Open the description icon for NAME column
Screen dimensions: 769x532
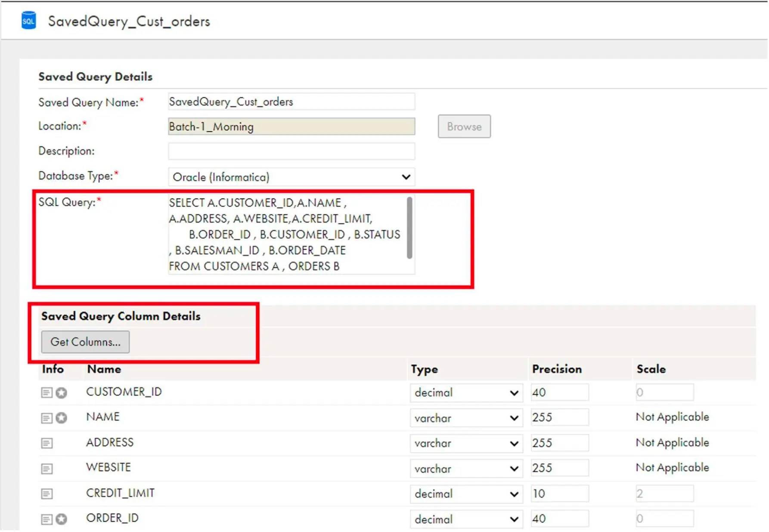pos(46,417)
